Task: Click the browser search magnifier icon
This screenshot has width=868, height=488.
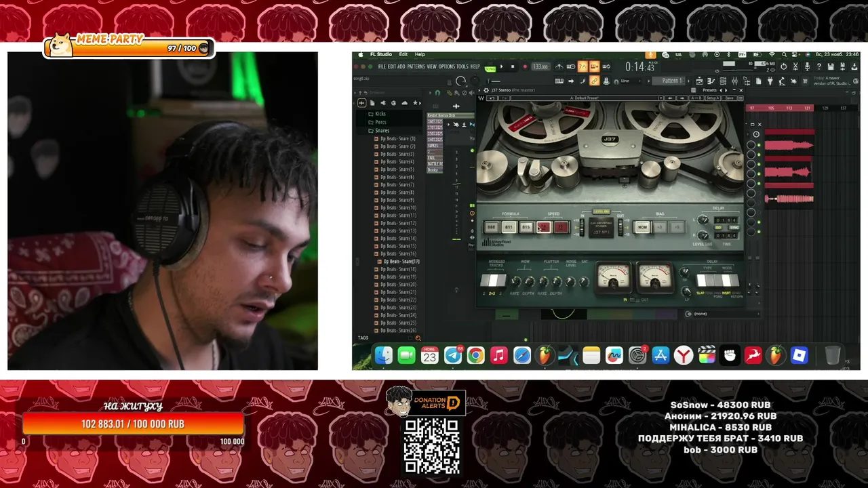Action: click(418, 338)
